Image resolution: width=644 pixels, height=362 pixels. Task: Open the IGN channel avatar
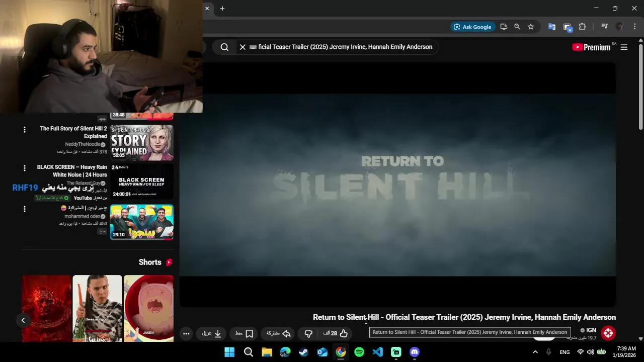[608, 333]
